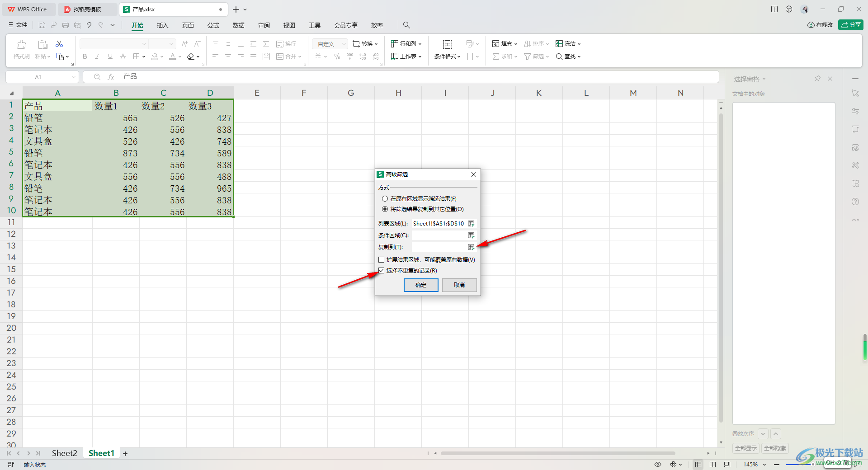Close the selection pane
Screen dimensions: 868x470
click(x=830, y=79)
